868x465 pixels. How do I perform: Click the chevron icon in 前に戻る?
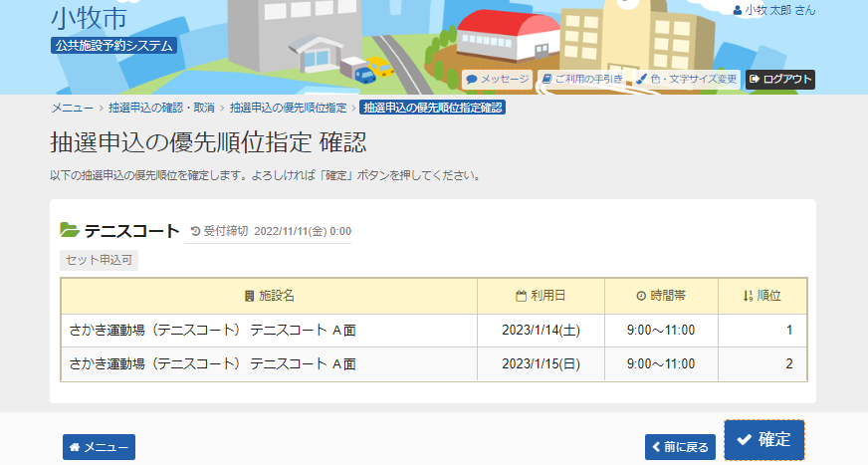656,447
